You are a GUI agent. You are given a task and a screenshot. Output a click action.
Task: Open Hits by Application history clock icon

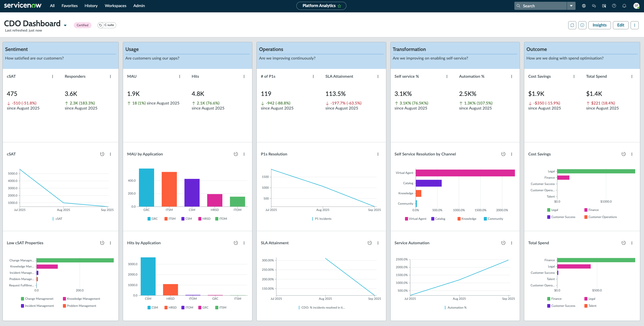(x=236, y=243)
